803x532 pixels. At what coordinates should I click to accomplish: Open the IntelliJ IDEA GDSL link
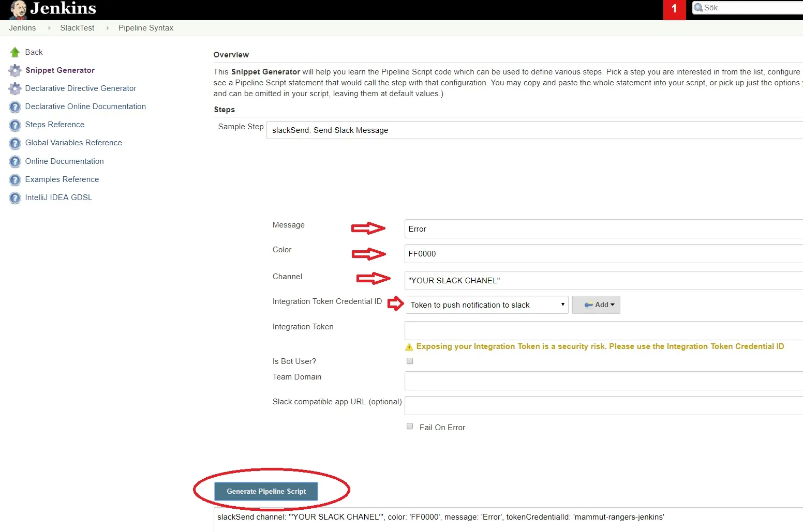(x=58, y=197)
